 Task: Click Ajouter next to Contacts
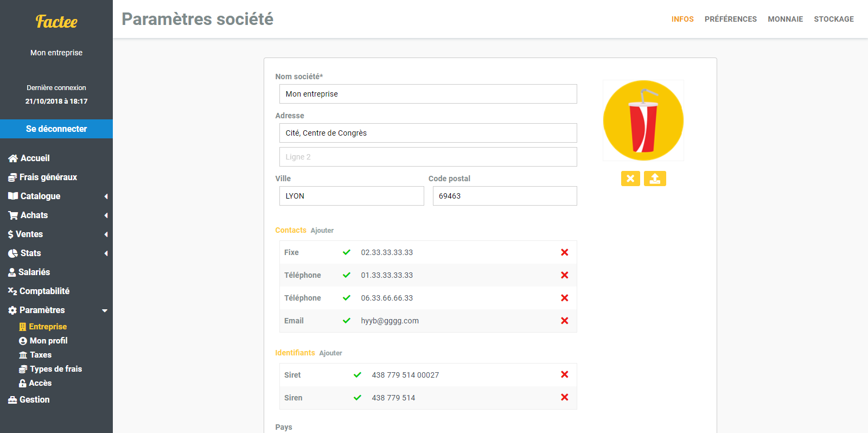(322, 231)
